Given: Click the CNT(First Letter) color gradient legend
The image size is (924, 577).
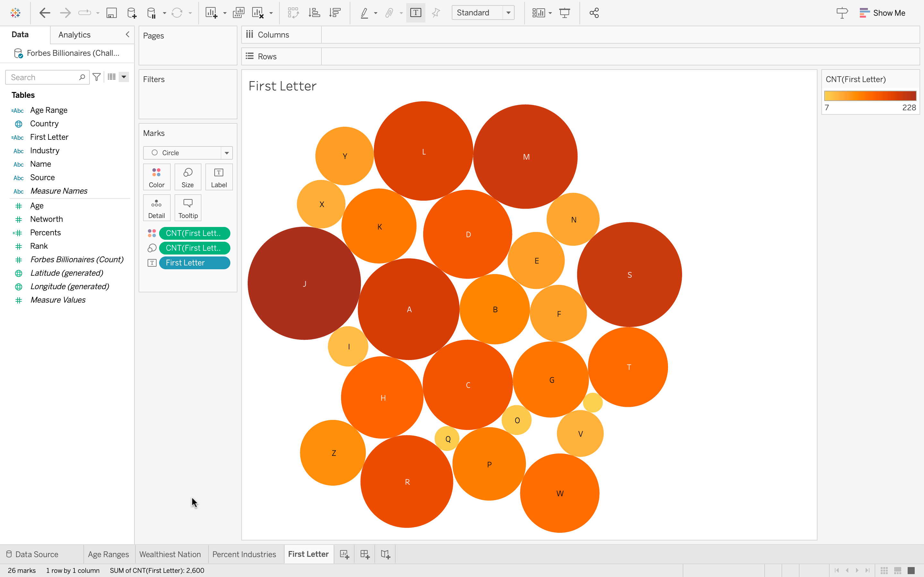Looking at the screenshot, I should coord(870,96).
